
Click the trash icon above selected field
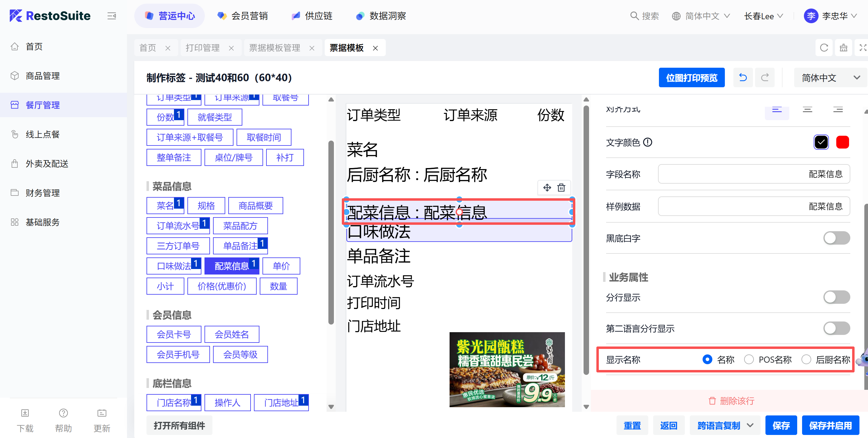point(561,188)
